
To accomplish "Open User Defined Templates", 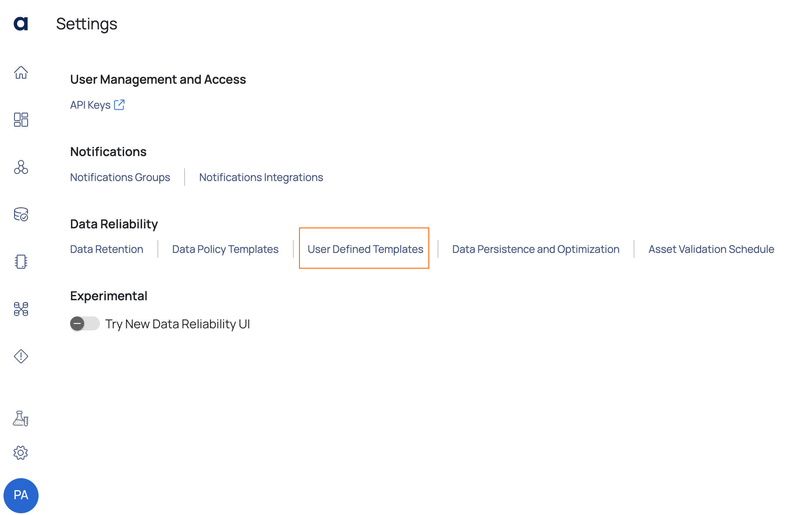I will [365, 249].
